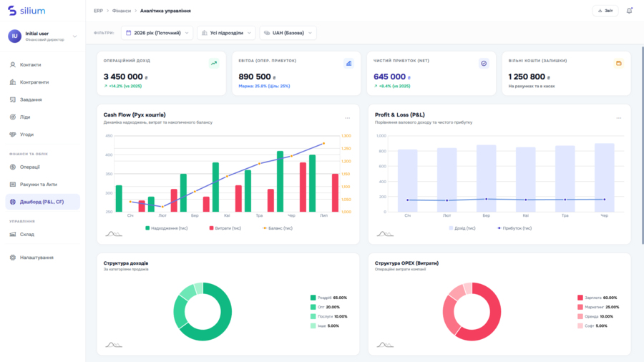Image resolution: width=644 pixels, height=362 pixels.
Task: Click the check circle icon on Чистий прибуток card
Action: tap(484, 63)
